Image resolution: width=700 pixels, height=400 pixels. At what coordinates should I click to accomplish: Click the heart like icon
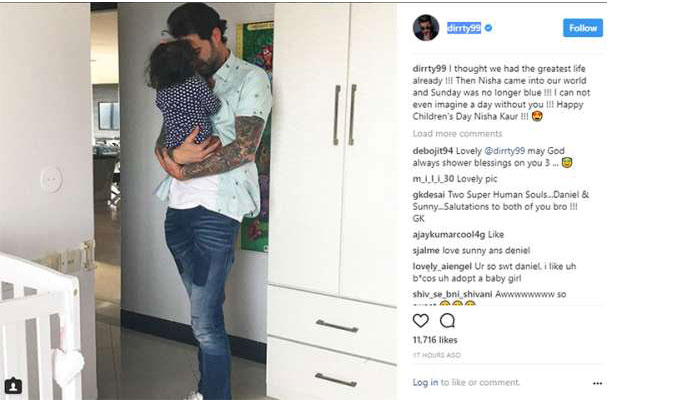[421, 321]
